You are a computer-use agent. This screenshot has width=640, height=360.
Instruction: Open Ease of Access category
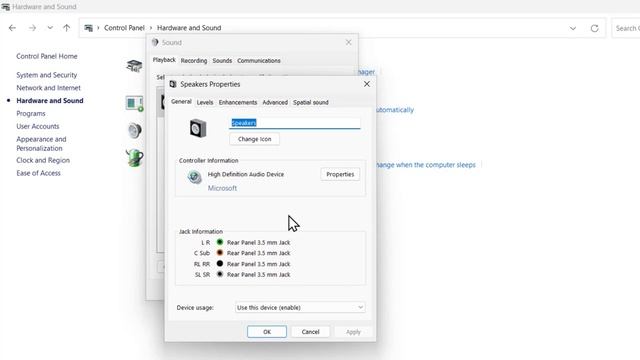[x=38, y=173]
